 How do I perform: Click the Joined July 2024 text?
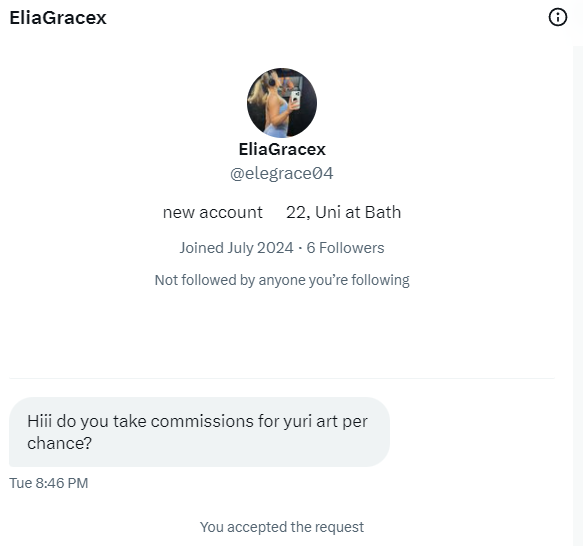[236, 248]
